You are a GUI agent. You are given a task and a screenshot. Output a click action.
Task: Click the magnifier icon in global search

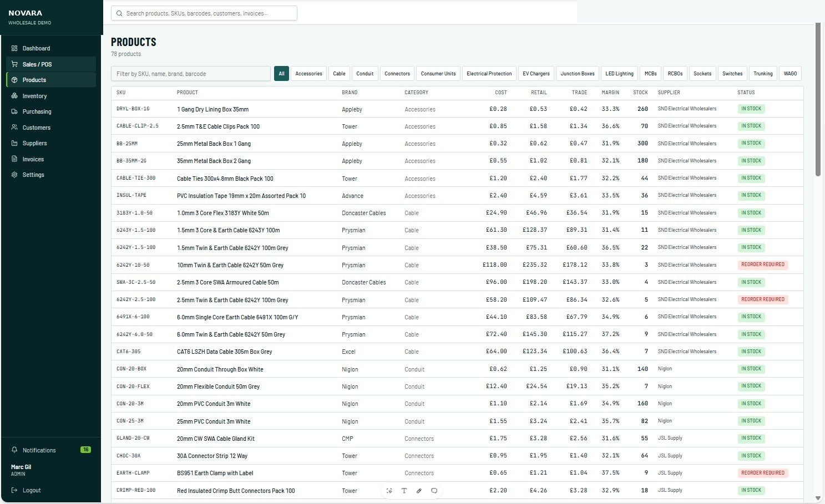(119, 13)
